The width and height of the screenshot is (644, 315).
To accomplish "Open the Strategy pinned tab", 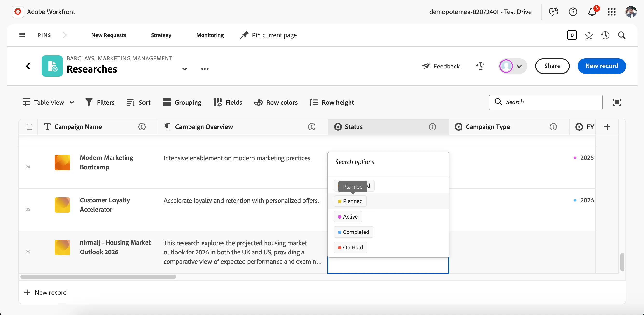I will 161,35.
